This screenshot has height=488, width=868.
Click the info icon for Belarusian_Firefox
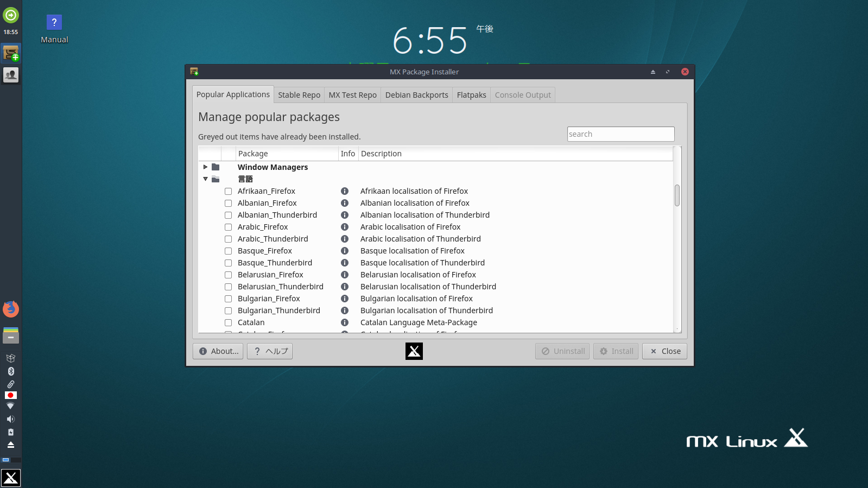click(345, 275)
